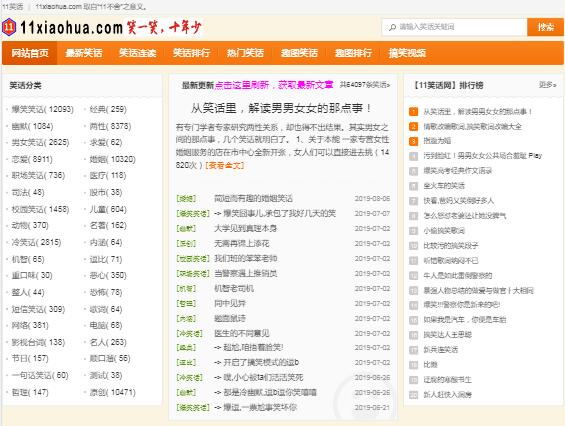Screen dimensions: 565x426
Task: Select category 婚姻(10320)
Action: (x=112, y=159)
